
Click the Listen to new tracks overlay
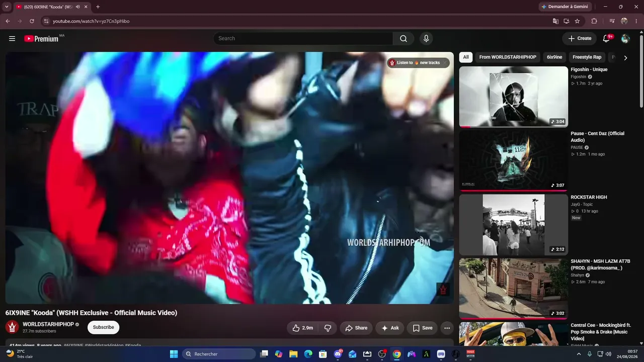click(x=418, y=63)
